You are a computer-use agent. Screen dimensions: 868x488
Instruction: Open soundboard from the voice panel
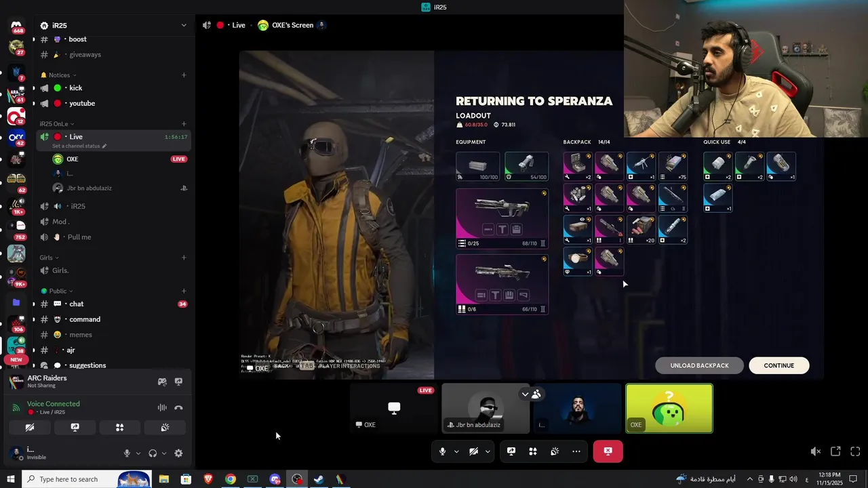[x=165, y=428]
